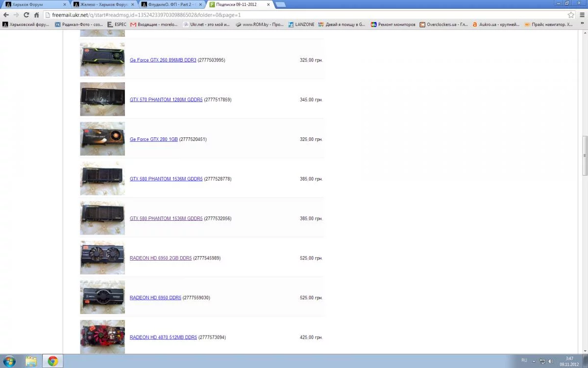Viewport: 588px width, 368px height.
Task: Open the Ремонт мониторов bookmark
Action: 393,24
